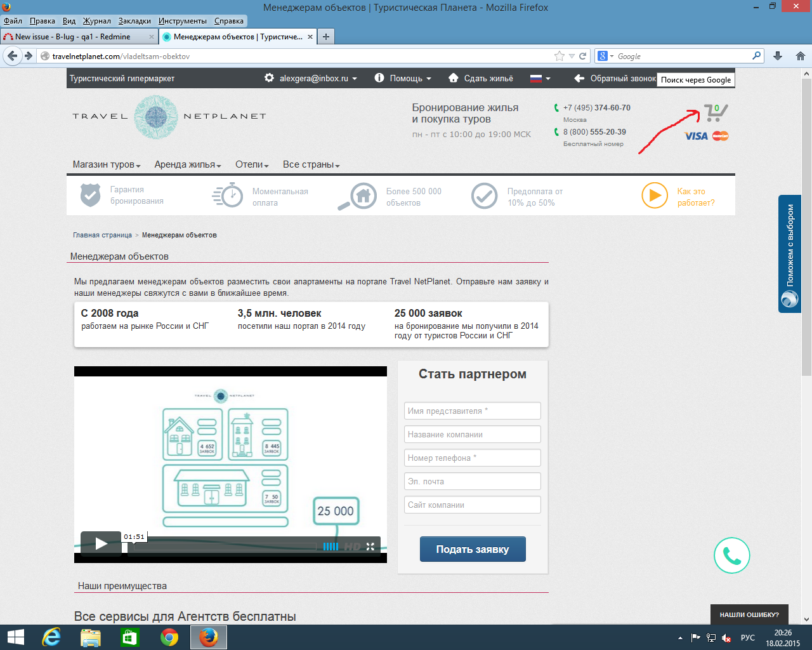Expand the language flag dropdown

point(540,78)
